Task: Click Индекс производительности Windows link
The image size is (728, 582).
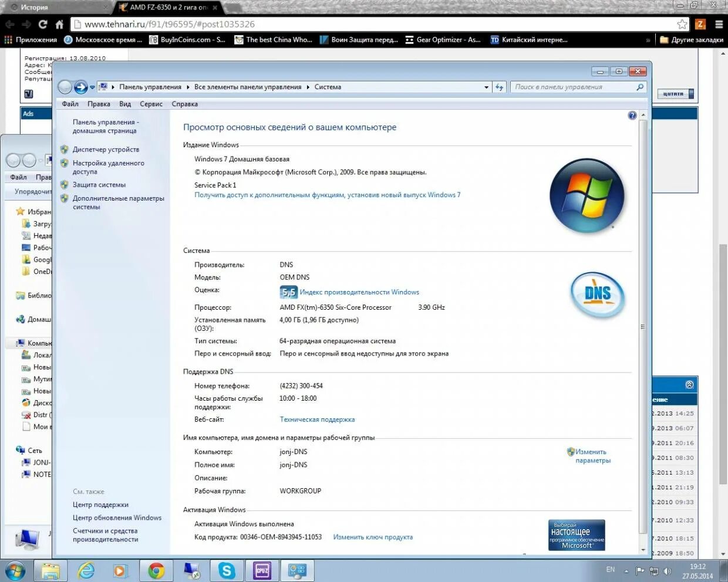Action: coord(359,292)
